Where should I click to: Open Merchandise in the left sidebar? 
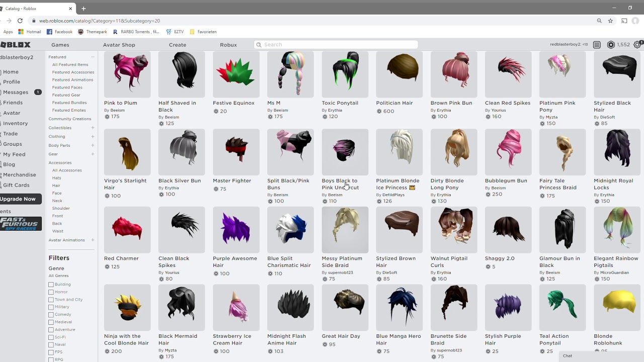coord(19,175)
